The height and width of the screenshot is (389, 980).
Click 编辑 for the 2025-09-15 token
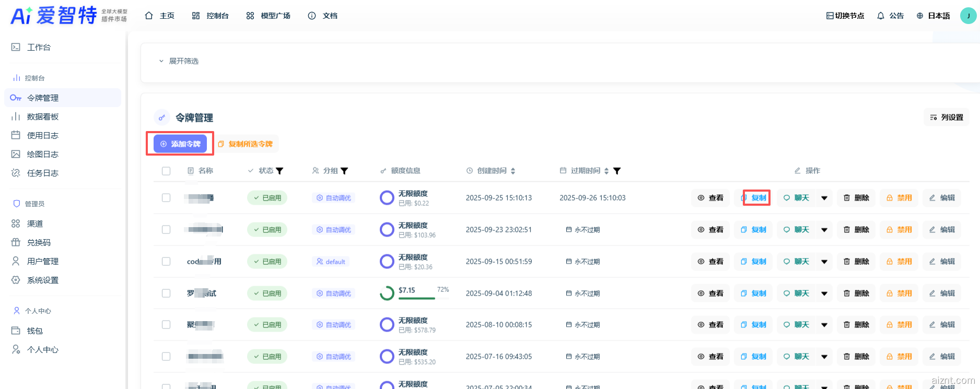tap(942, 262)
